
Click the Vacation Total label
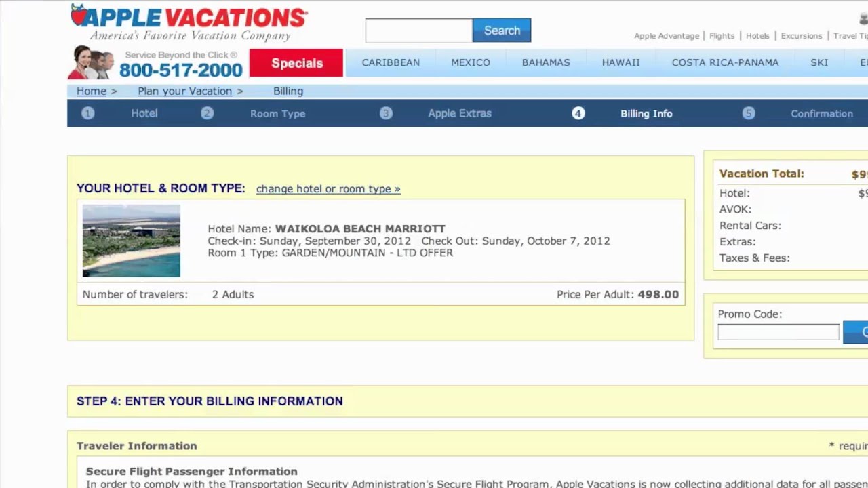(x=762, y=174)
